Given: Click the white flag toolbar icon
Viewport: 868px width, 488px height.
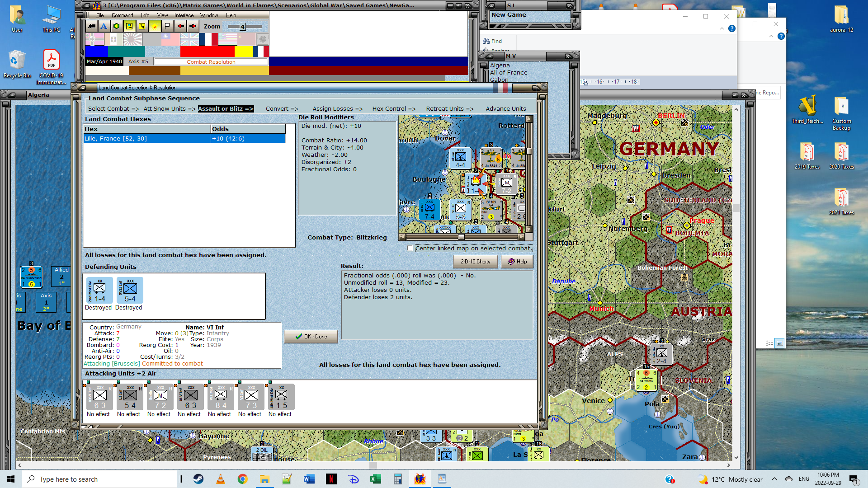Looking at the screenshot, I should pos(167,26).
